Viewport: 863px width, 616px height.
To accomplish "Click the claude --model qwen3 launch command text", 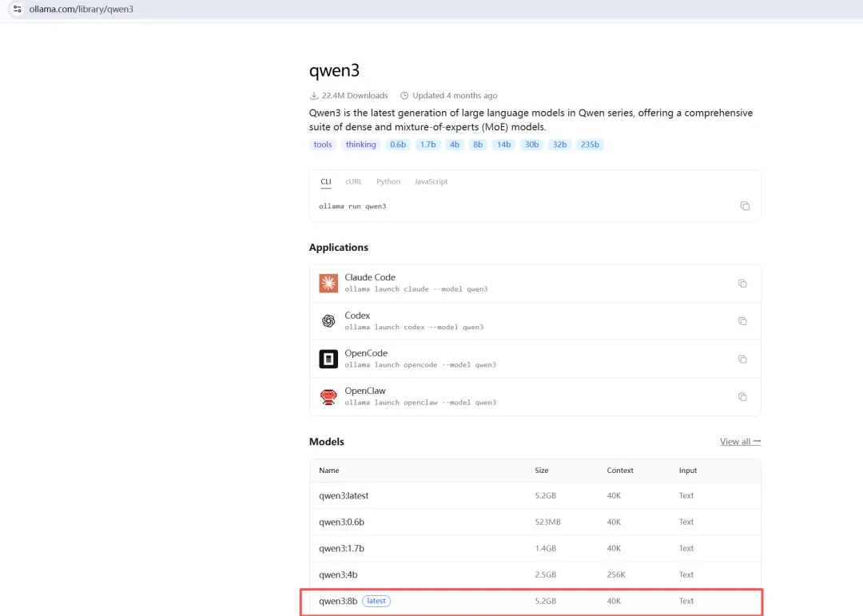I will pos(416,289).
